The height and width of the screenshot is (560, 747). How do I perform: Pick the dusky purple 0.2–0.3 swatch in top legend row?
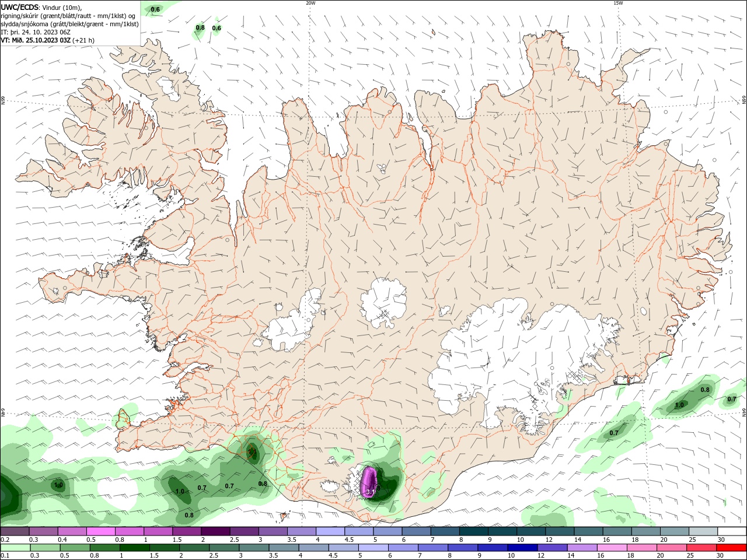click(x=15, y=531)
